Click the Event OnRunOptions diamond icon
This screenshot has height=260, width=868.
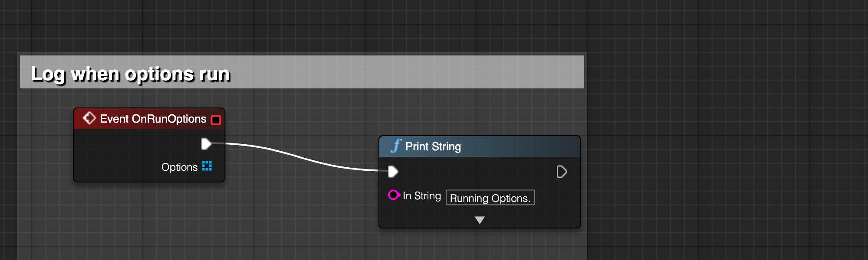89,118
